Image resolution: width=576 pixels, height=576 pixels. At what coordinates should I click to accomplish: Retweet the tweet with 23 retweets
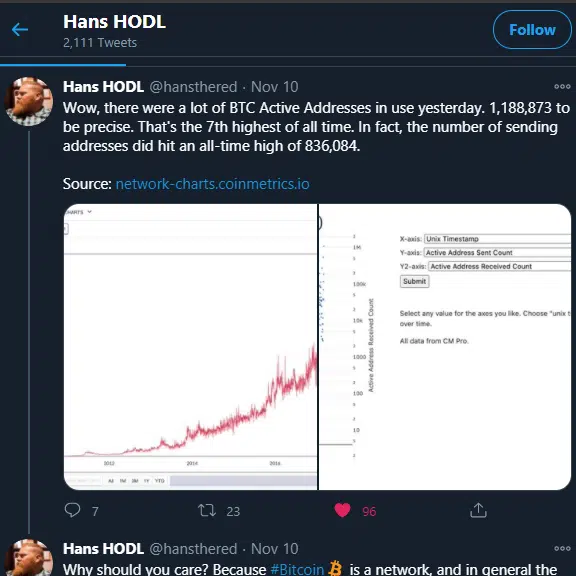pos(207,510)
